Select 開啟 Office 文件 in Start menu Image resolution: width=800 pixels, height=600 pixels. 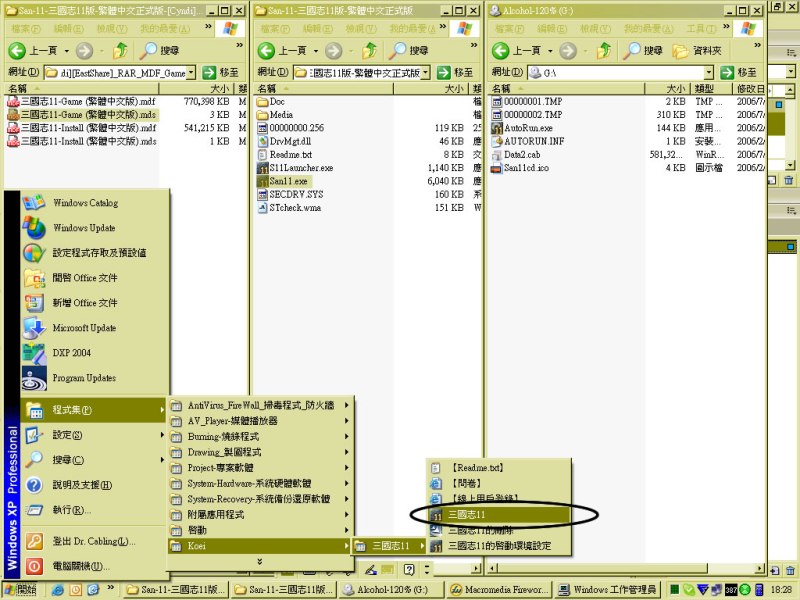[94, 278]
